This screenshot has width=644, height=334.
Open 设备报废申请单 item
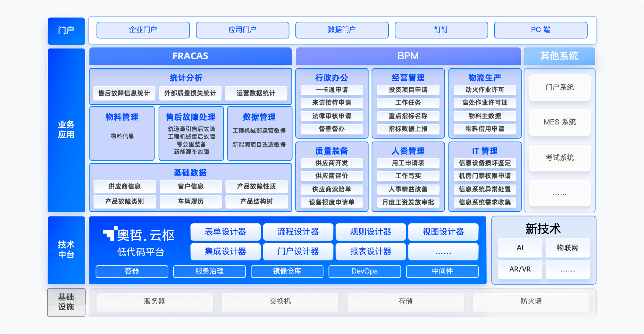(332, 203)
